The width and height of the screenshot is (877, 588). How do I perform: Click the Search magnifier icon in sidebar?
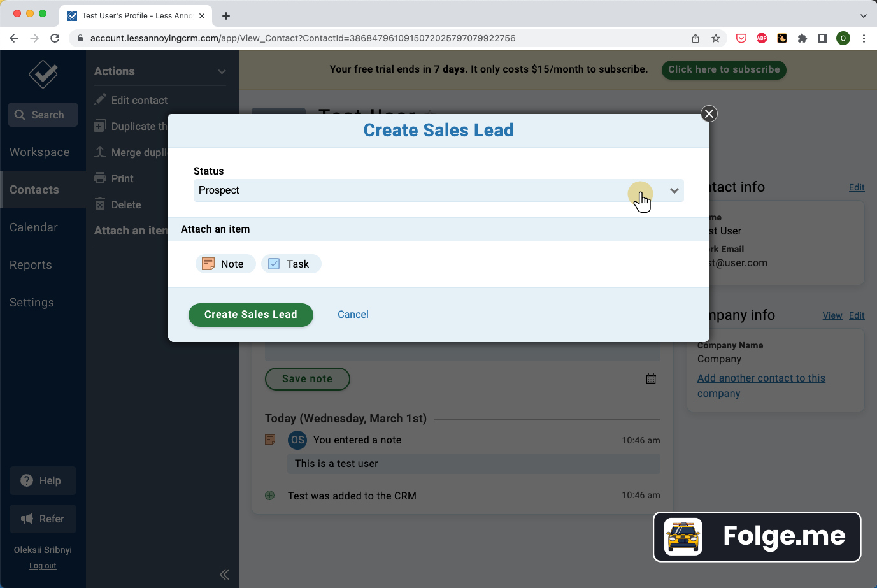(x=19, y=115)
